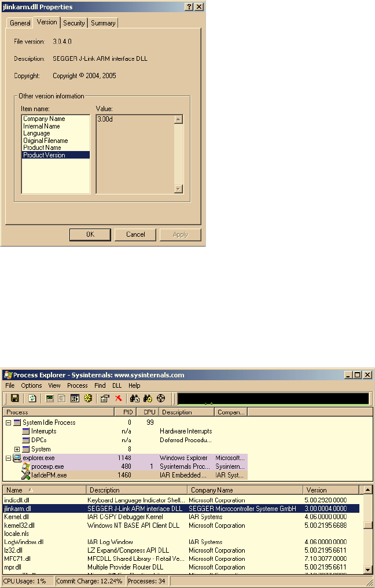Open the Find menu
This screenshot has width=375, height=588.
[x=100, y=385]
